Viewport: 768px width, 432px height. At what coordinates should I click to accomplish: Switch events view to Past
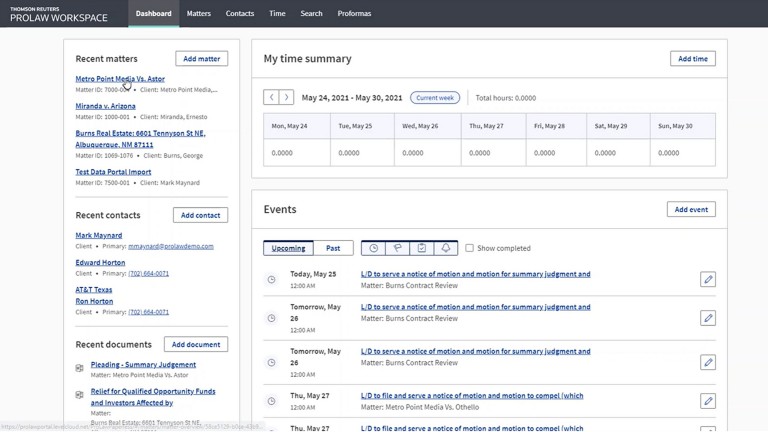coord(333,248)
